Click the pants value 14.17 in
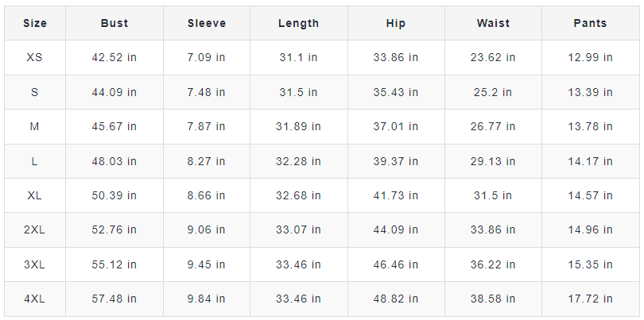The width and height of the screenshot is (644, 320). coord(590,161)
